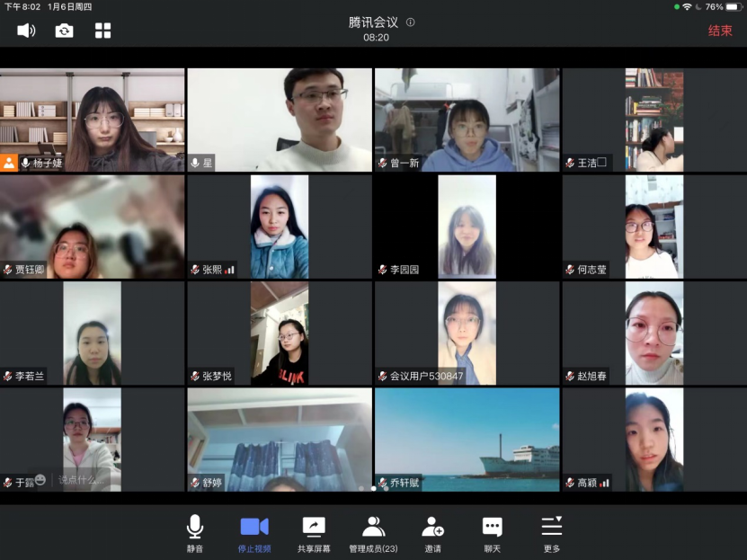Click the emoji icon beside the chat input
The image size is (747, 560).
[40, 480]
